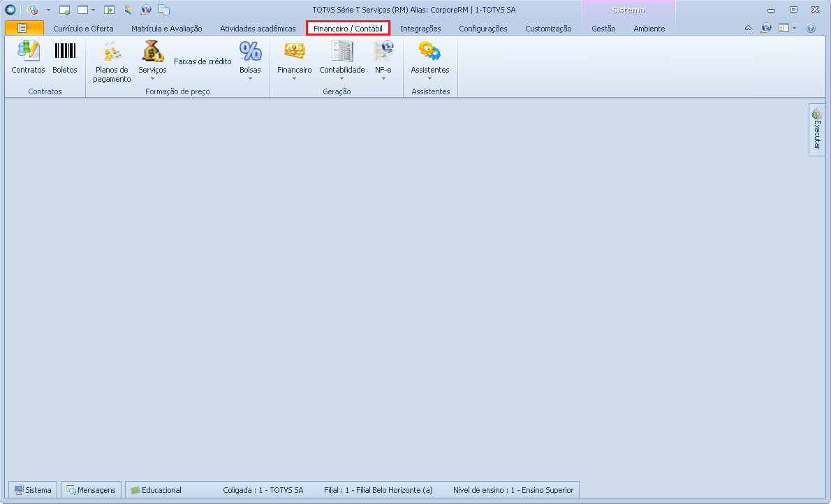
Task: Open the help question mark icon
Action: point(810,28)
